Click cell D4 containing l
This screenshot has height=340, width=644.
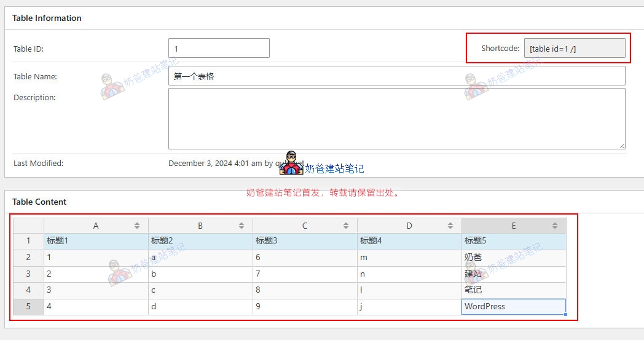(409, 290)
